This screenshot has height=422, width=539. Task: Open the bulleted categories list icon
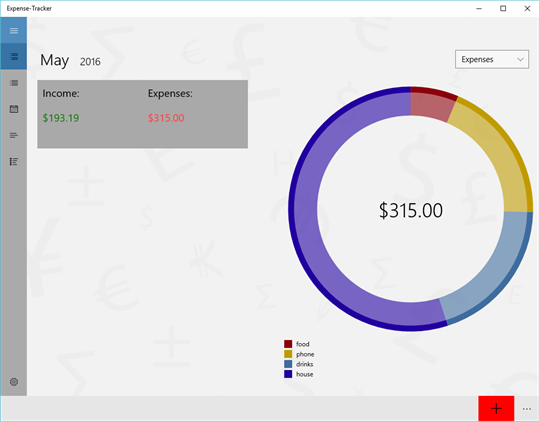[14, 162]
